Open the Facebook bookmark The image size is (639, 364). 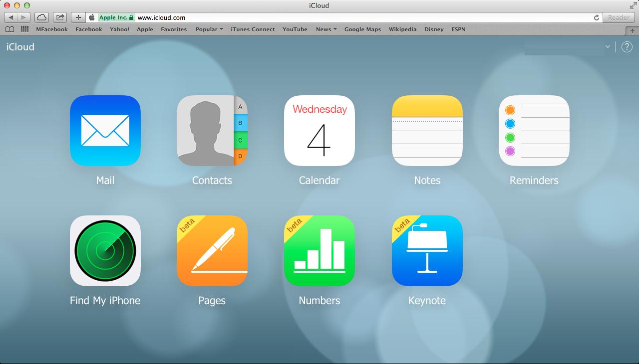(x=89, y=29)
